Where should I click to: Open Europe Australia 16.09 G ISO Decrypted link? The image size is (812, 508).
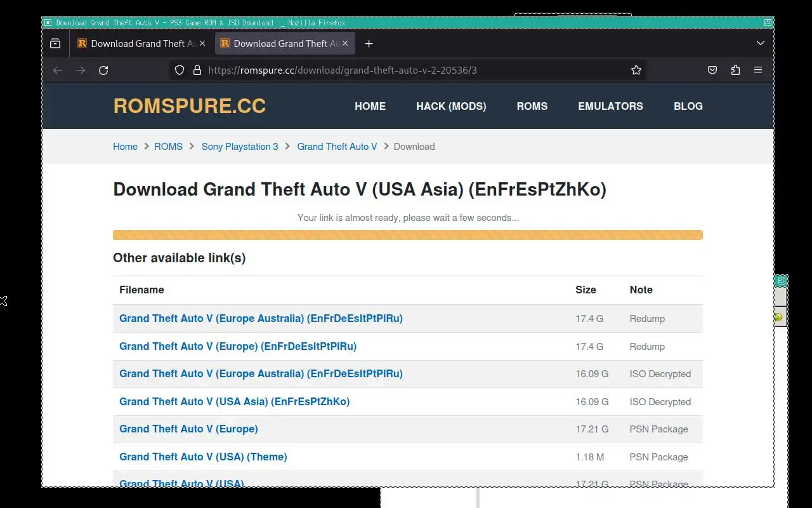[261, 374]
